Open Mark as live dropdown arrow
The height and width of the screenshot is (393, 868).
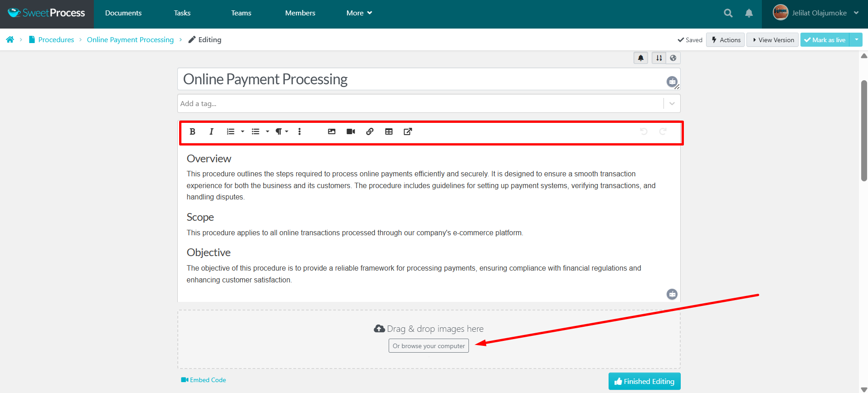pos(856,40)
